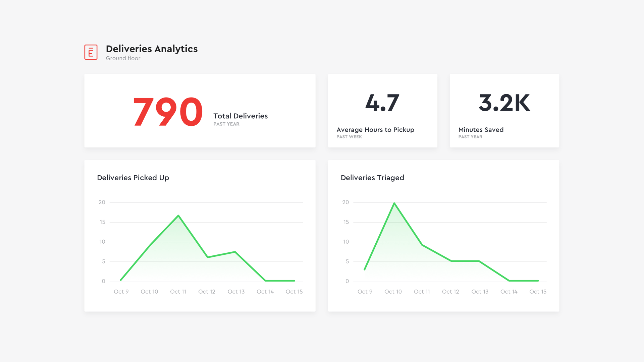Click the Deliveries Picked Up chart title

tap(133, 178)
